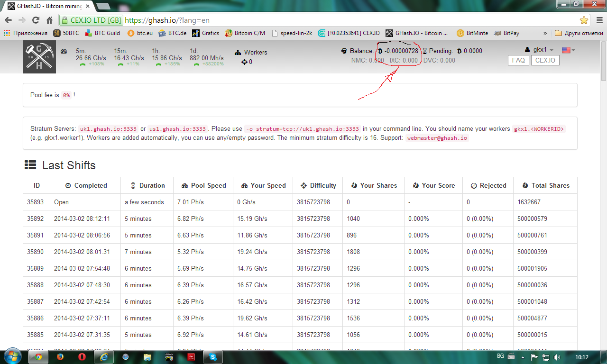Click the Rejected column header
Viewport: 607px width, 364px height.
(488, 185)
